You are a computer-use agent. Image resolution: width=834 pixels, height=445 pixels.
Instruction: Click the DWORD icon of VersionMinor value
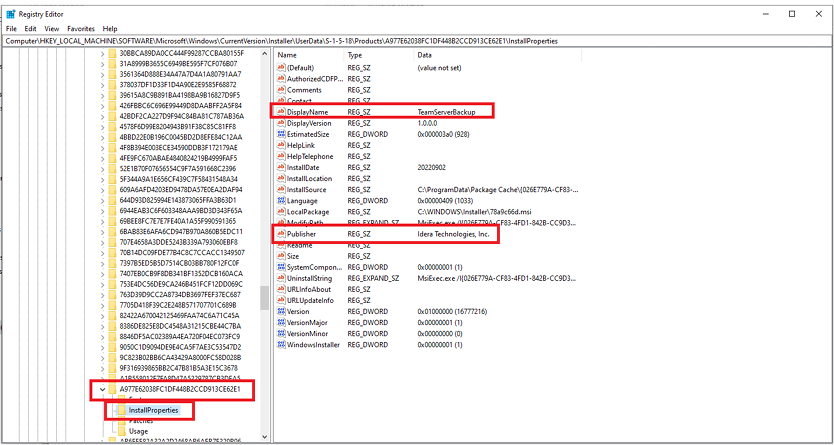coord(281,334)
